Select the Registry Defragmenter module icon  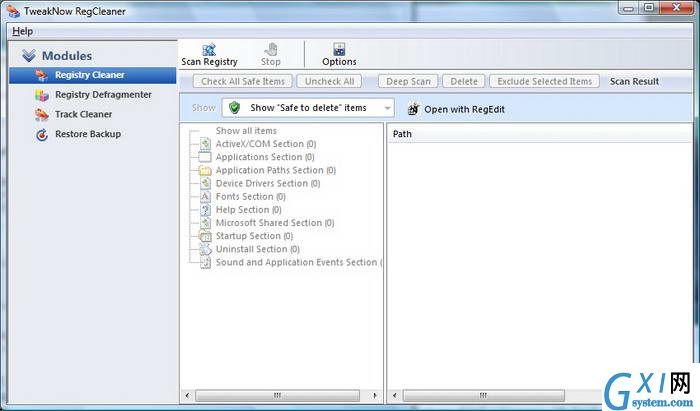click(x=42, y=95)
